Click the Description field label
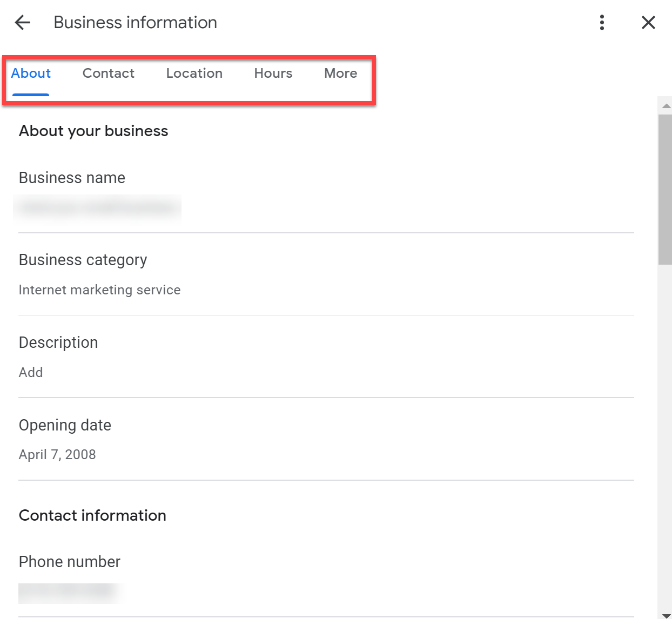 (58, 342)
